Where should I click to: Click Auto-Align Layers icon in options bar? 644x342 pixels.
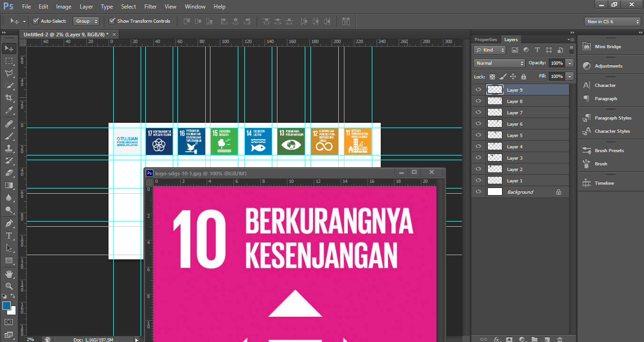click(x=346, y=21)
